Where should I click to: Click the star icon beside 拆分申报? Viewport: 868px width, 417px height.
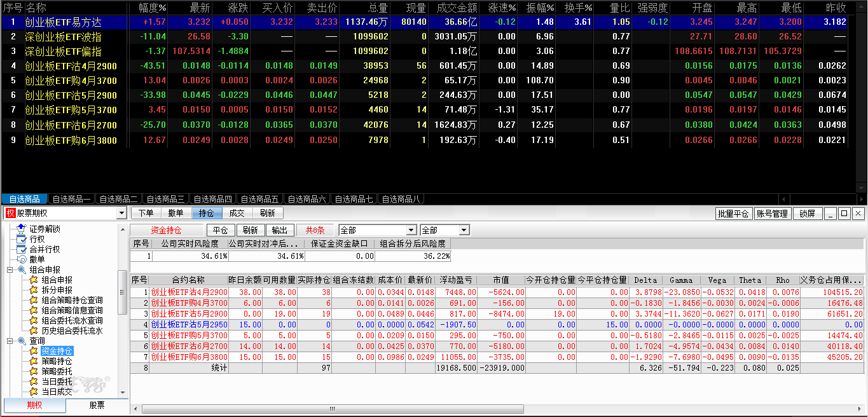coord(34,290)
